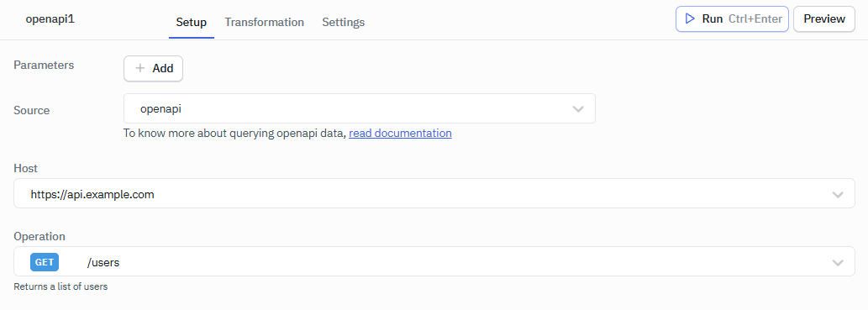Click the https://api.example.com host value

(92, 194)
